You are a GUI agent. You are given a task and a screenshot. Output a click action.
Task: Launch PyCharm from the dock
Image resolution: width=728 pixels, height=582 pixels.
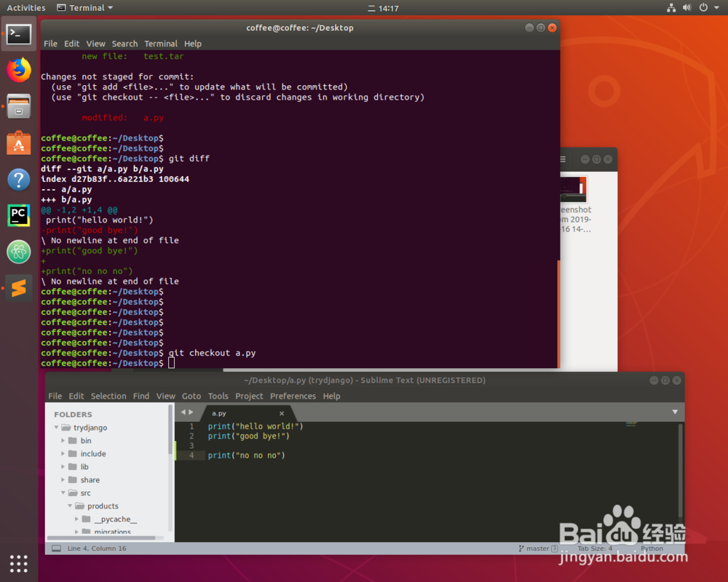(x=19, y=216)
